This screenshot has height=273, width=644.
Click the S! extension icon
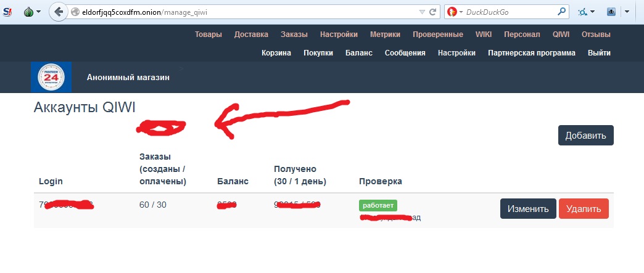[x=7, y=12]
